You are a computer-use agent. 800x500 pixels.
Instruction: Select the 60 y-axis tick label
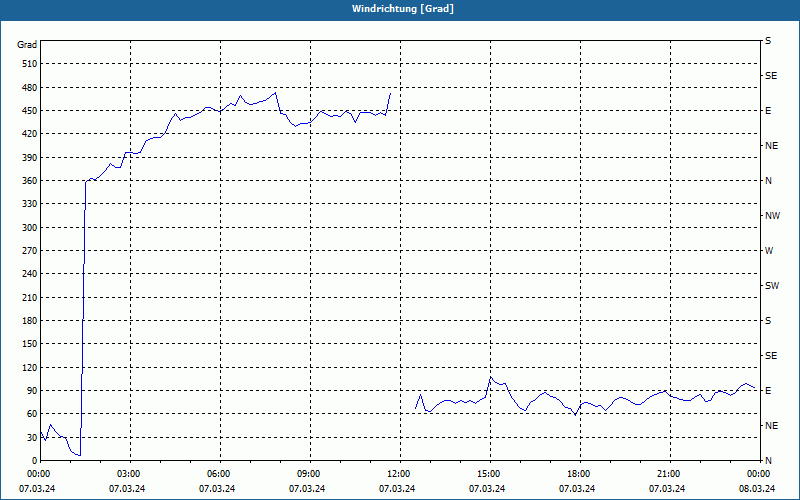tap(32, 414)
